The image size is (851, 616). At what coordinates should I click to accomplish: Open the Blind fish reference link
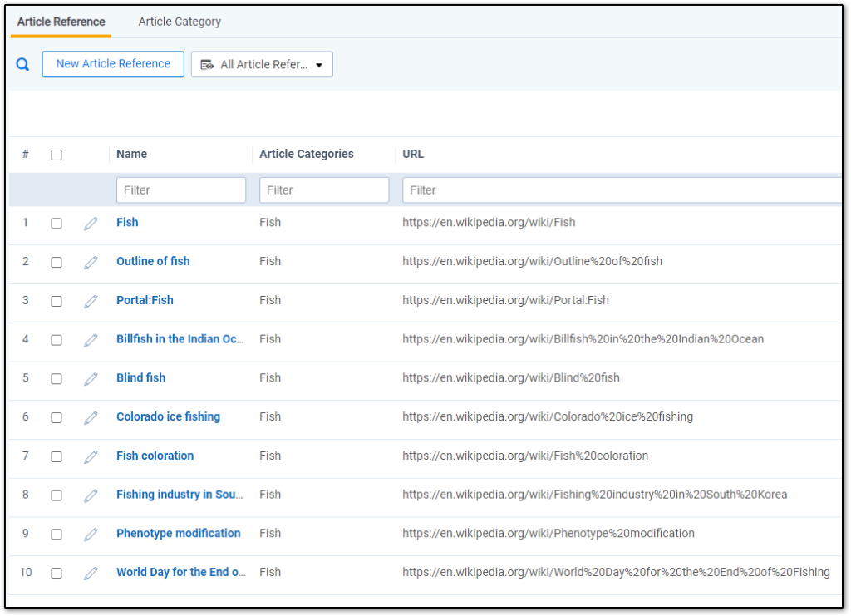pos(141,378)
